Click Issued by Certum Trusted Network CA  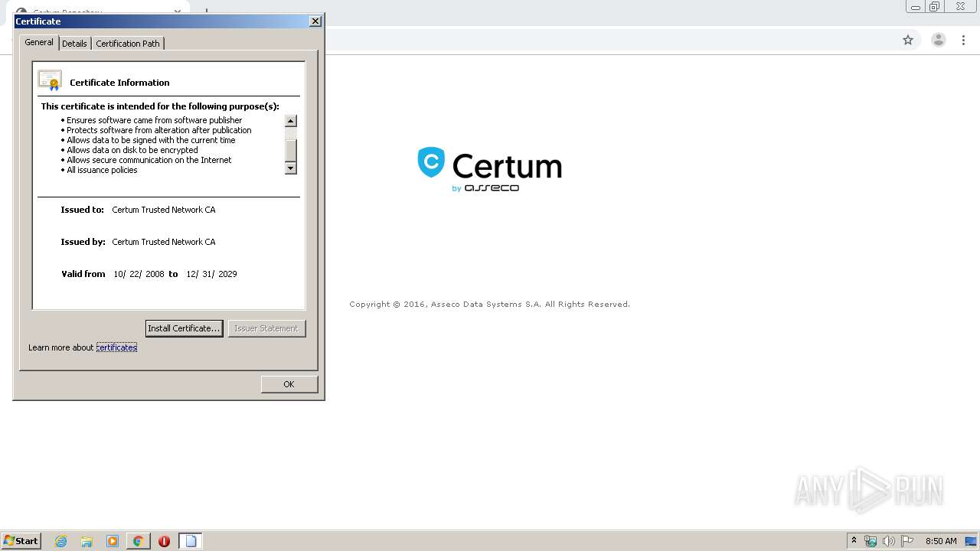click(x=164, y=242)
